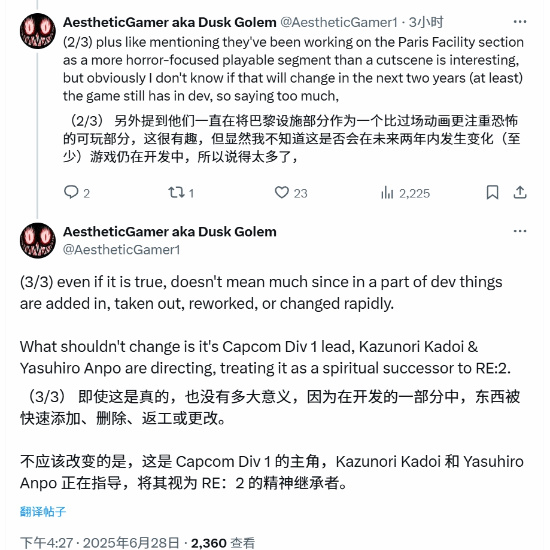This screenshot has width=550, height=550.
Task: Open more options on the 2/3 post
Action: (519, 22)
